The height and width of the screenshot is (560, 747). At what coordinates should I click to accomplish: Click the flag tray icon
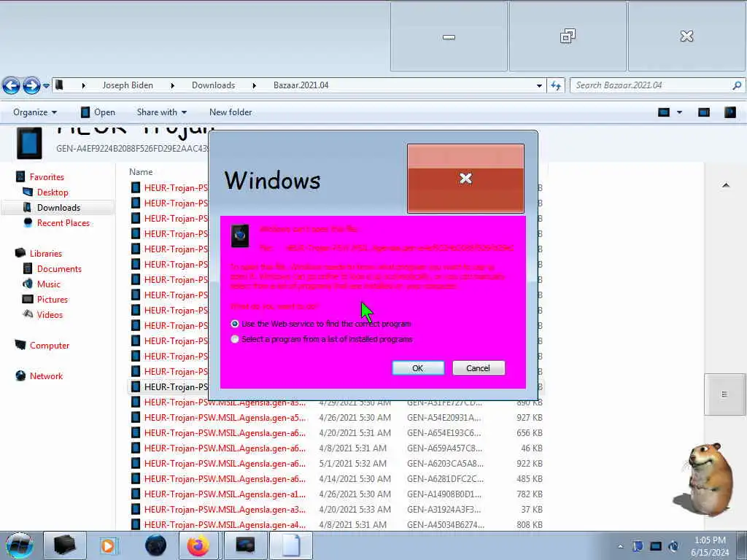(638, 546)
